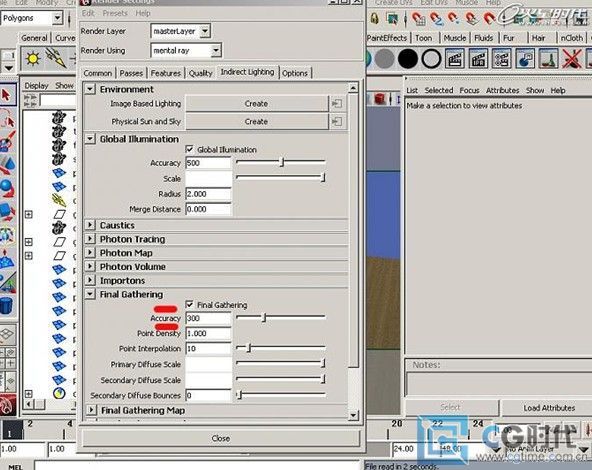Click the Physical Sun and Sky map icon

[337, 122]
